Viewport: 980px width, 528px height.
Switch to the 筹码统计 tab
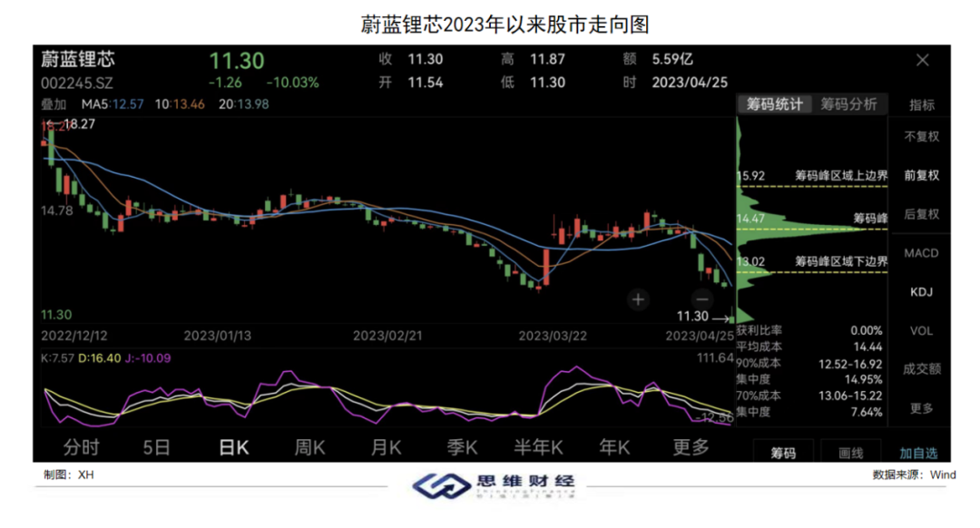(x=774, y=104)
